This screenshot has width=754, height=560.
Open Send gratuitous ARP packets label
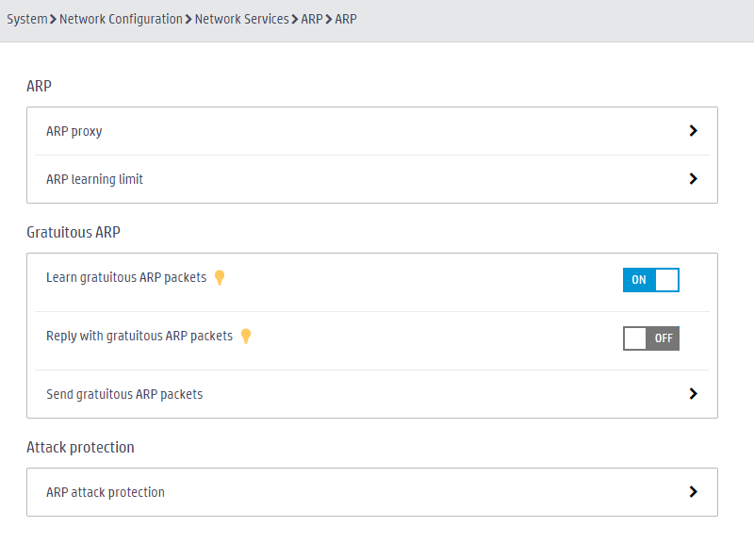(124, 394)
